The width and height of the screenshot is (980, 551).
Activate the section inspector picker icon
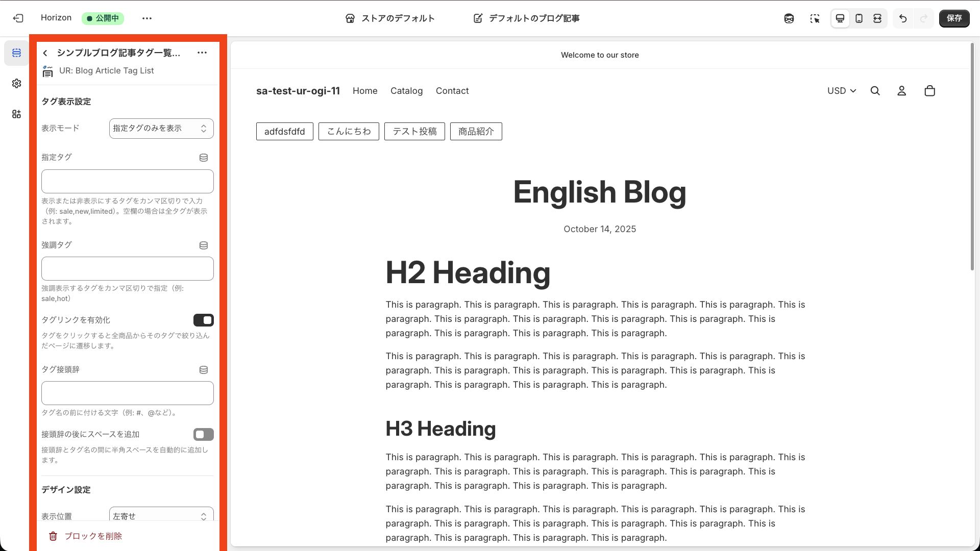815,18
